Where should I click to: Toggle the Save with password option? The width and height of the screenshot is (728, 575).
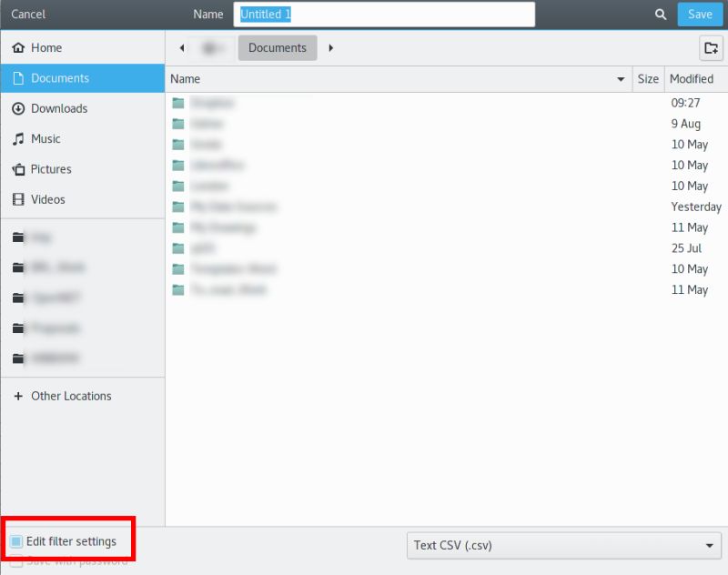point(16,561)
